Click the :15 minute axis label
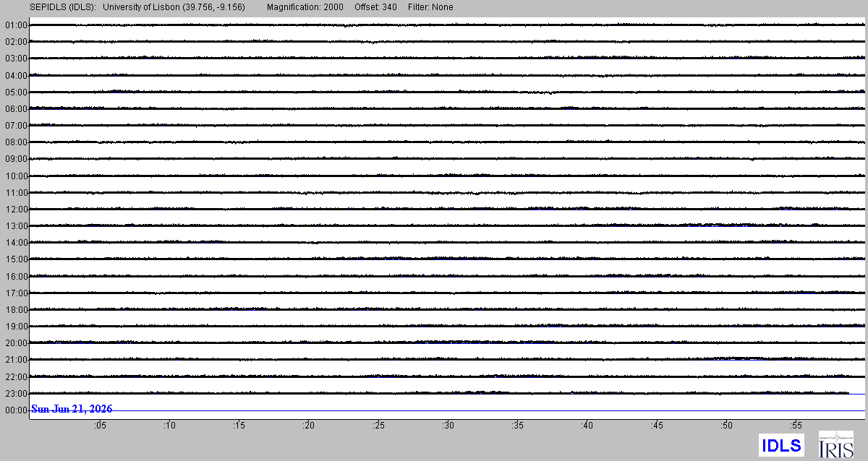The height and width of the screenshot is (461, 868). (x=239, y=426)
